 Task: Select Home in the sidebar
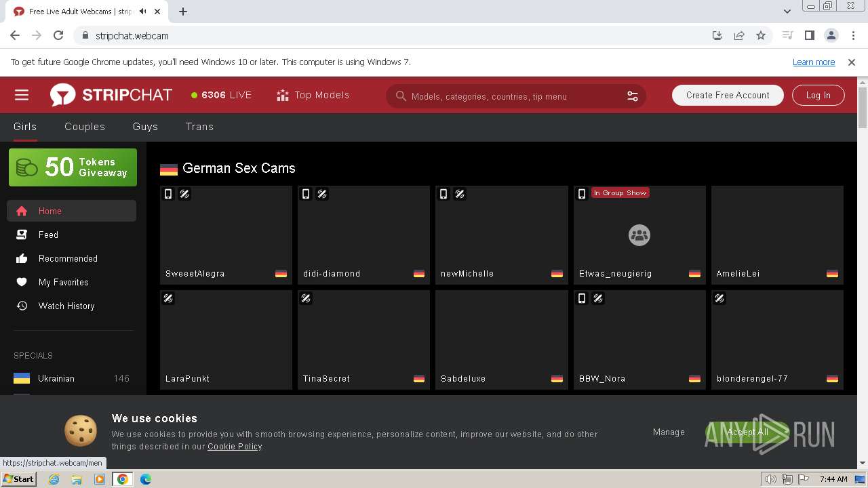tap(72, 211)
